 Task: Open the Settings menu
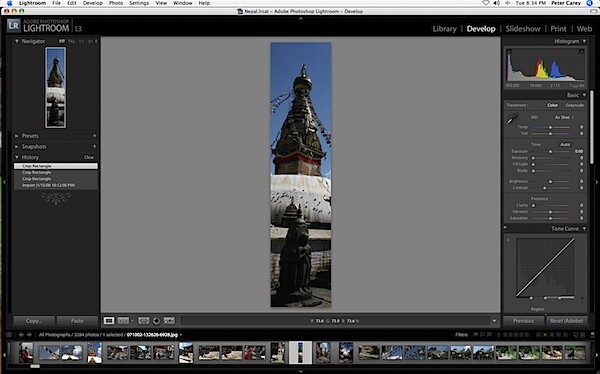pos(139,3)
